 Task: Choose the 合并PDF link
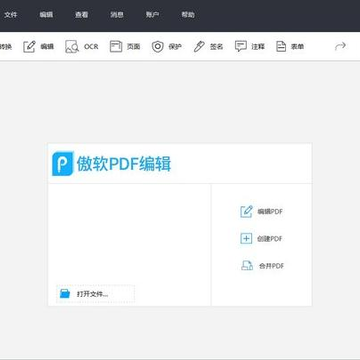[272, 266]
